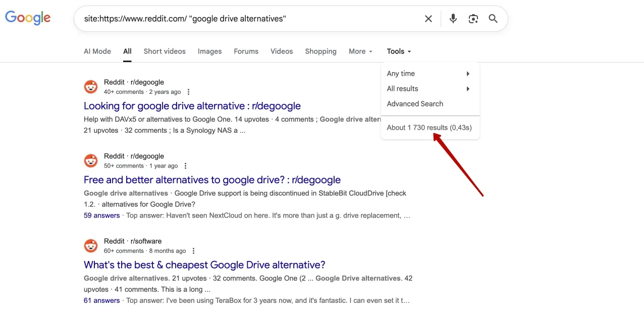The width and height of the screenshot is (644, 318).
Task: Expand the More dropdown
Action: 360,51
